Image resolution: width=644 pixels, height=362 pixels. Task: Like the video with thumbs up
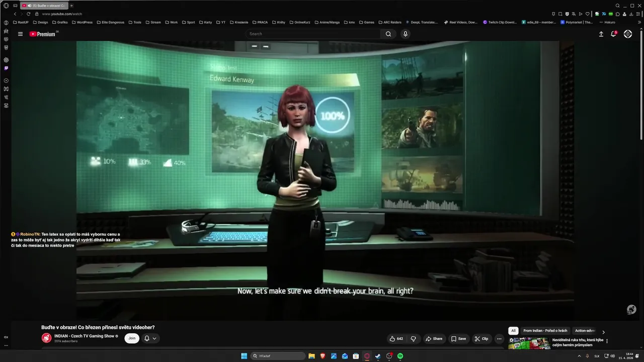396,338
